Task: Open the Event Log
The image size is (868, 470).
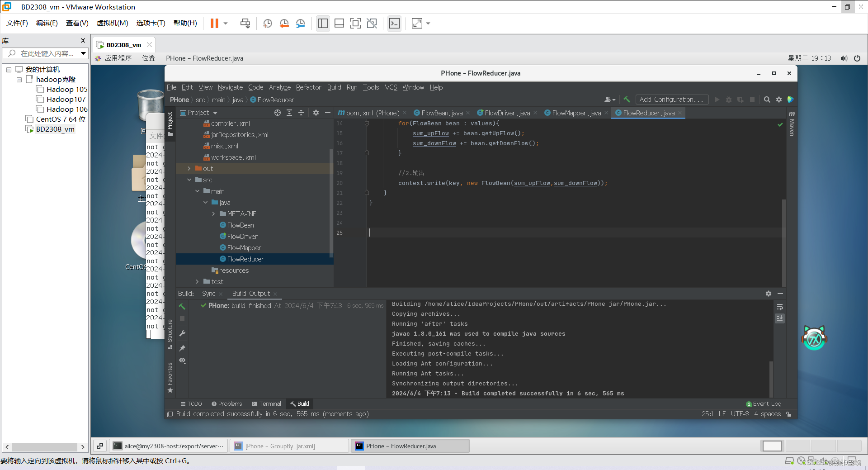Action: [x=764, y=404]
